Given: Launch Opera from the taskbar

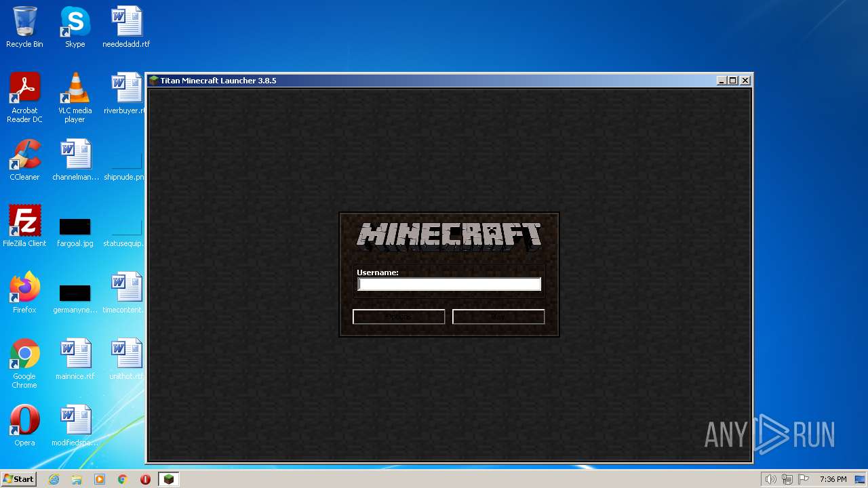Looking at the screenshot, I should [x=145, y=479].
